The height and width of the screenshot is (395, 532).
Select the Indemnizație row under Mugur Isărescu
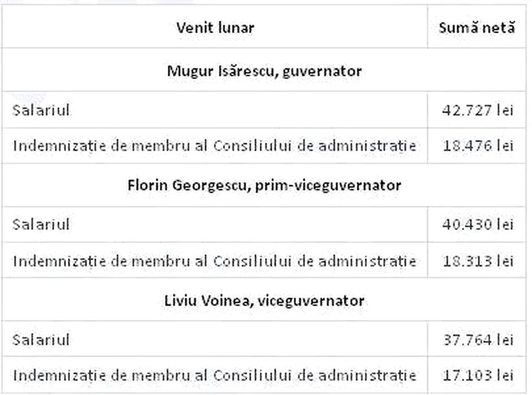tap(215, 146)
